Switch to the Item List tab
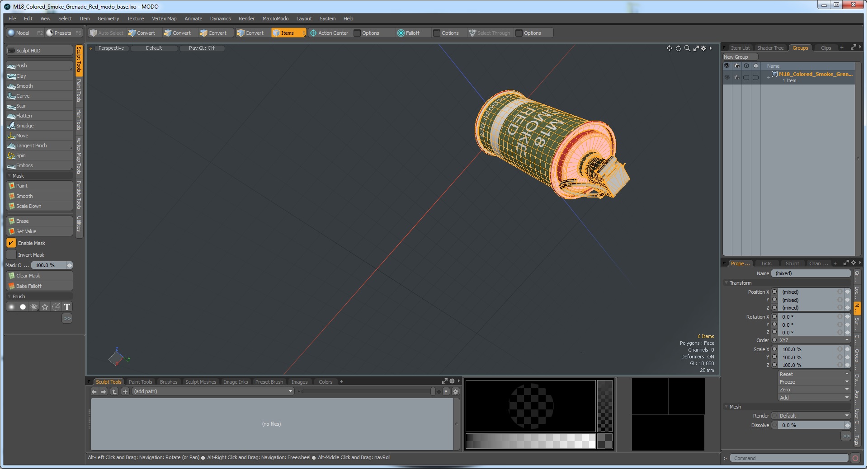The image size is (868, 470). pos(740,48)
